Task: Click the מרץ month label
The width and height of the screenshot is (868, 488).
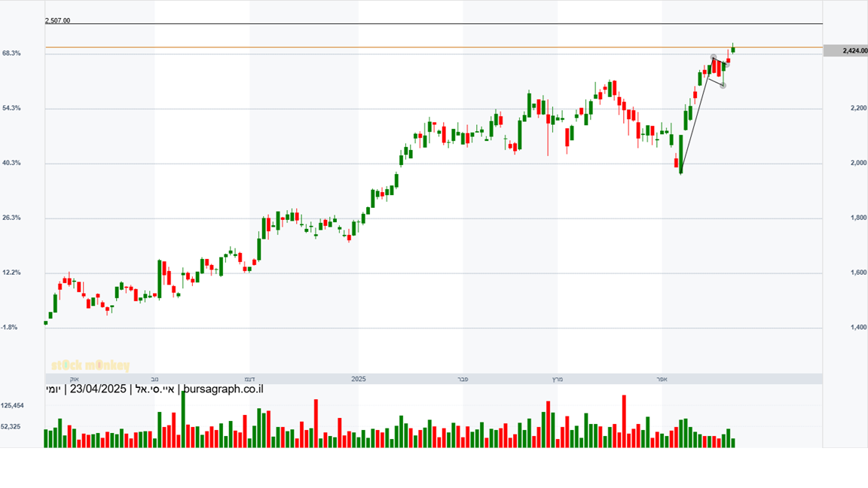Action: 558,379
